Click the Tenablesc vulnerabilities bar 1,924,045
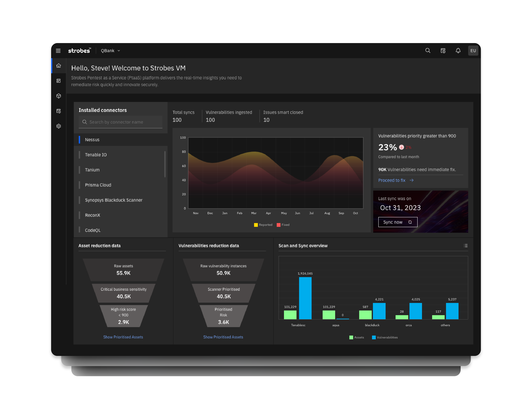 point(305,298)
